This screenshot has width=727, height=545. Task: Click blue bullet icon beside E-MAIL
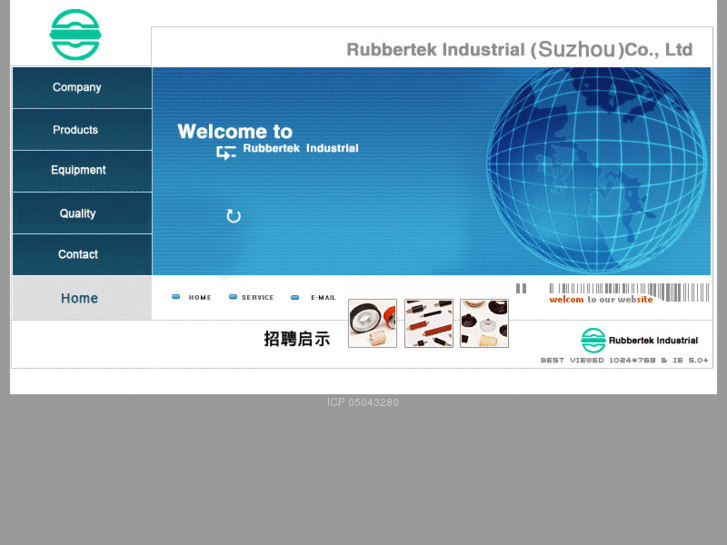(295, 297)
